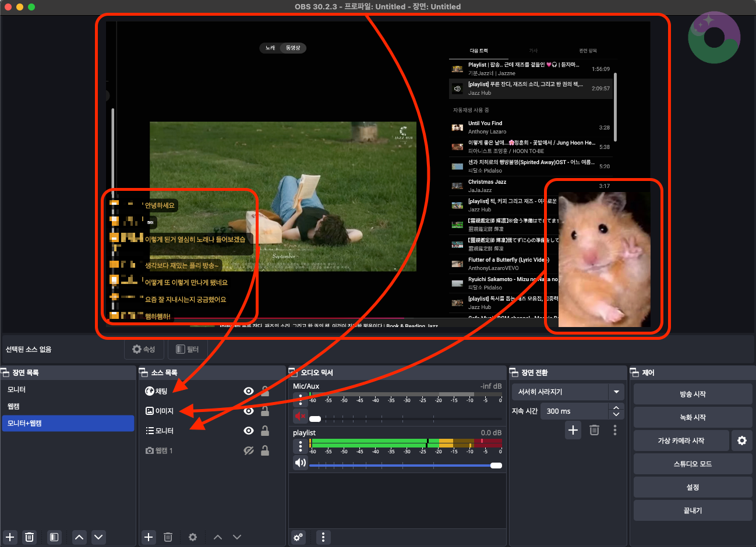
Task: Click the hamster image in the preview
Action: 605,260
